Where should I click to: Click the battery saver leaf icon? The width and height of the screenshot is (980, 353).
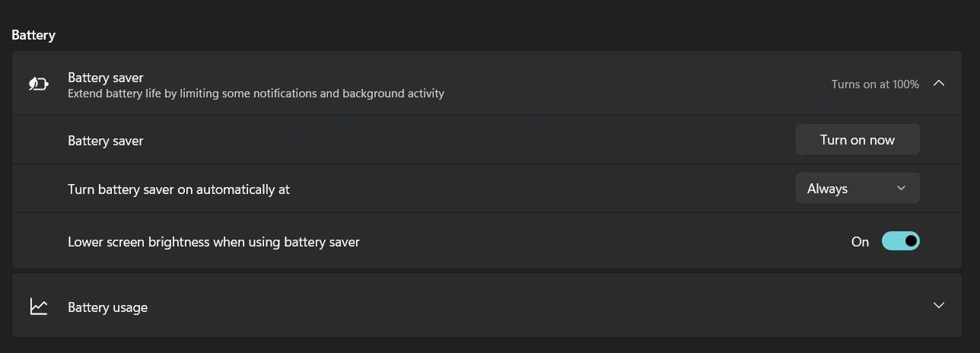(x=39, y=84)
